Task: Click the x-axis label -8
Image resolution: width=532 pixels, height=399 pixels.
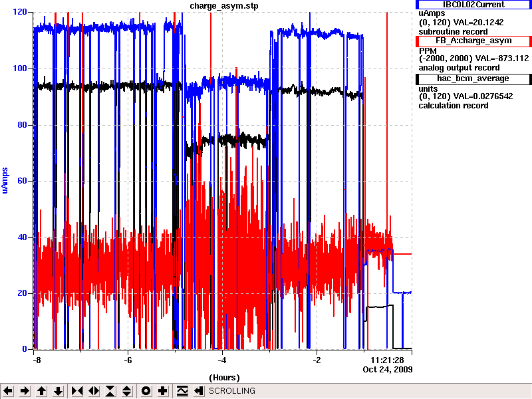Action: 37,360
